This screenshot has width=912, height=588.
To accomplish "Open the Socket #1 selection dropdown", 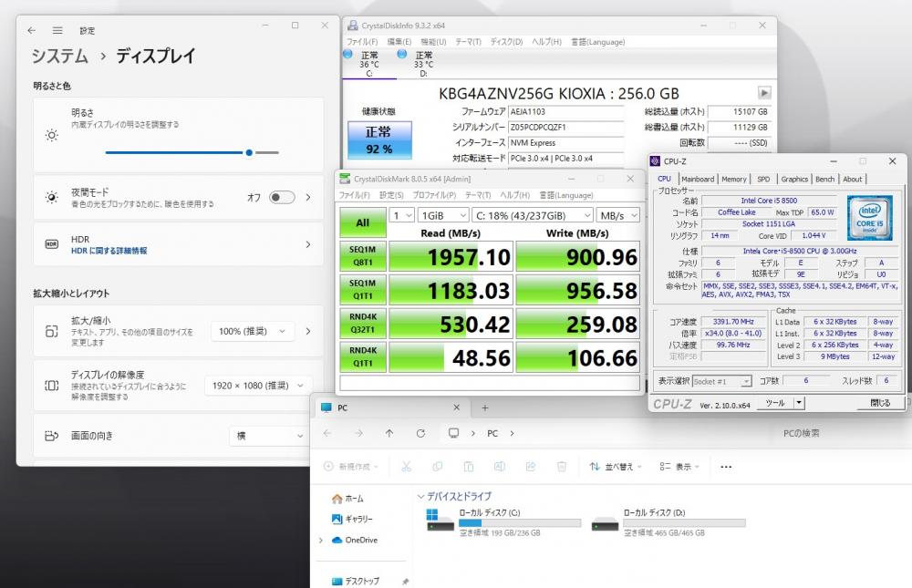I will (x=721, y=382).
